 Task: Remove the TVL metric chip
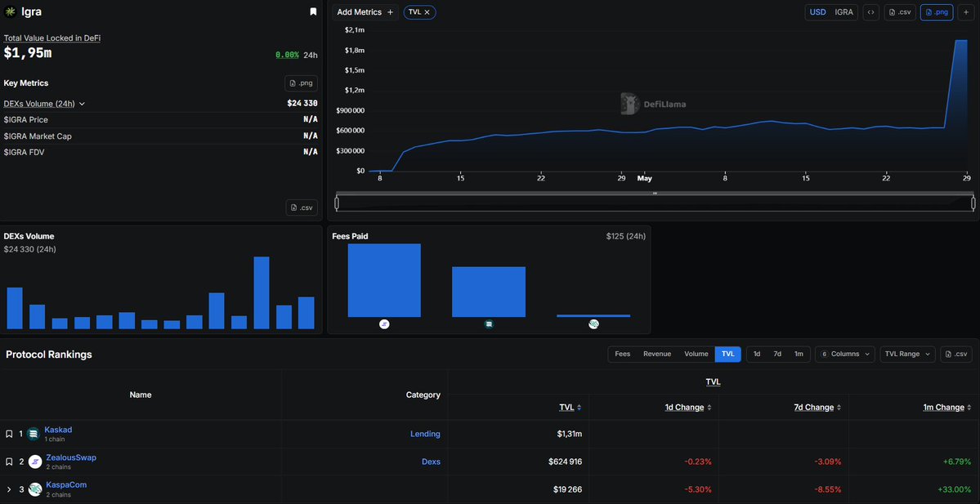click(x=427, y=12)
